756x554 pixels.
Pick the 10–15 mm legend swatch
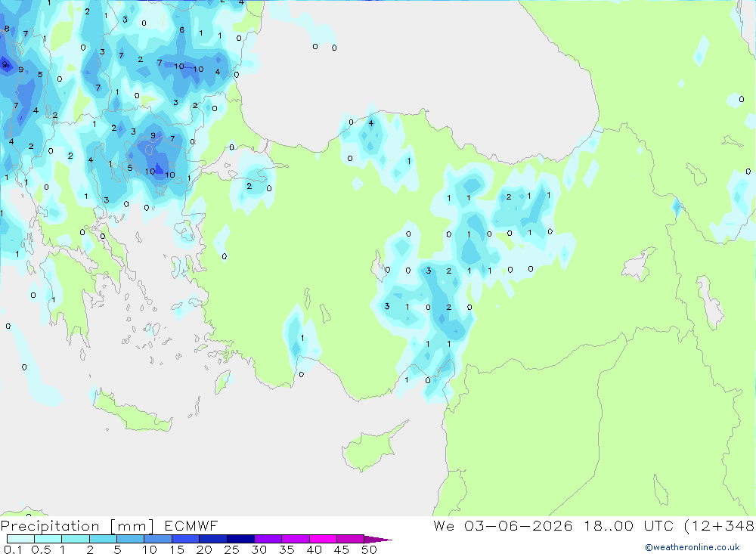pos(158,539)
